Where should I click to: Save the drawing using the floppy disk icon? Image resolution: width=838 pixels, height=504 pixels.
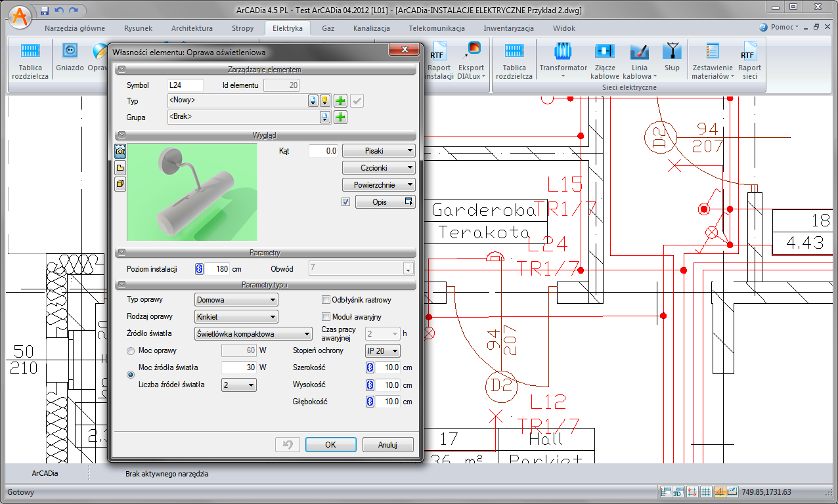click(x=45, y=10)
